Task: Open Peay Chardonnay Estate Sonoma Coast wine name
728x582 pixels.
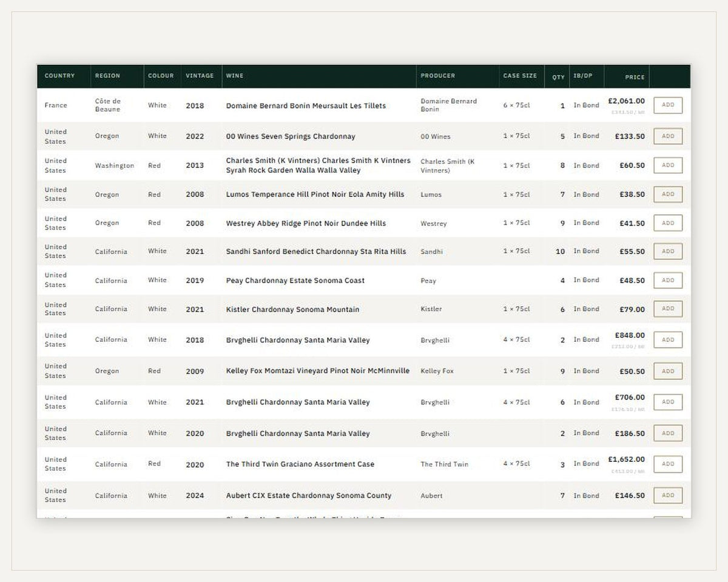Action: pos(295,281)
